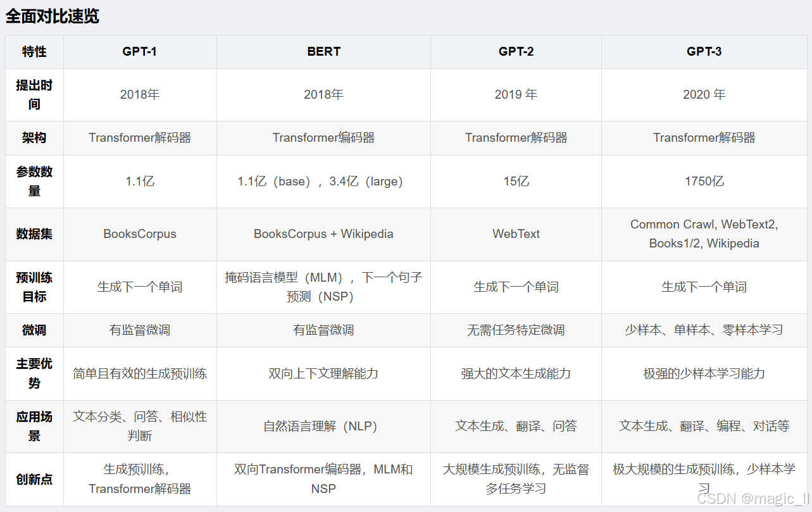The width and height of the screenshot is (812, 512).
Task: Click the 大规模生成预训练，无监督多任务学习 cell
Action: click(x=516, y=480)
